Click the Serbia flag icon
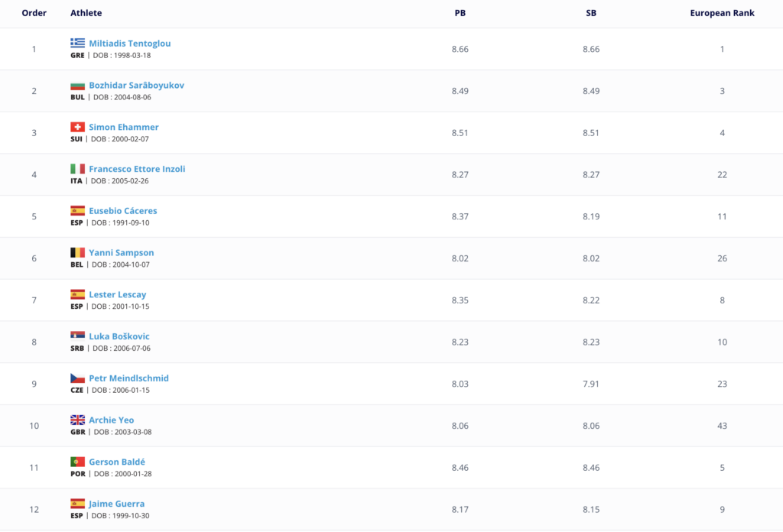 [77, 336]
